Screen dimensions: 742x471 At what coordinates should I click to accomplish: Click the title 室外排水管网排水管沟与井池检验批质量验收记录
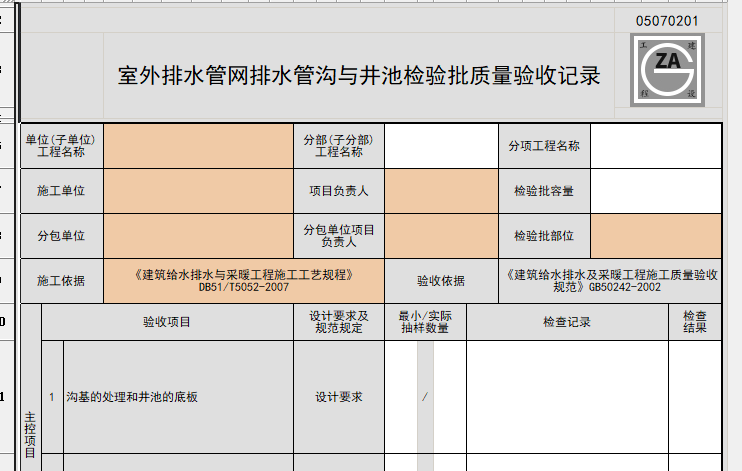click(x=359, y=76)
